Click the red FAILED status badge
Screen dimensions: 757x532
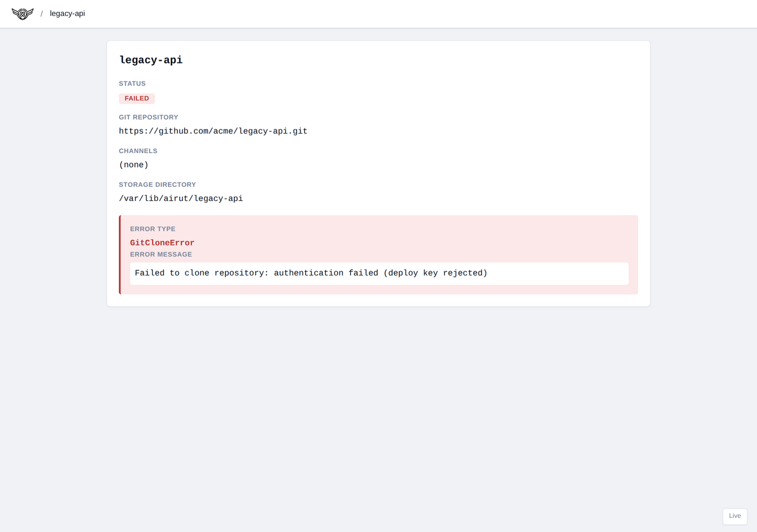(137, 99)
